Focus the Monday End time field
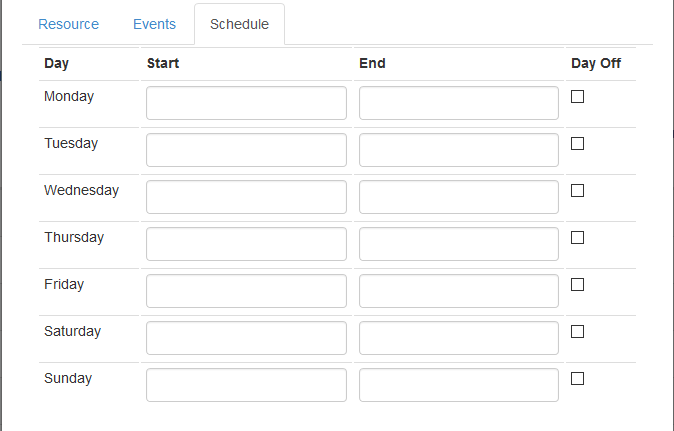The image size is (674, 431). tap(458, 103)
